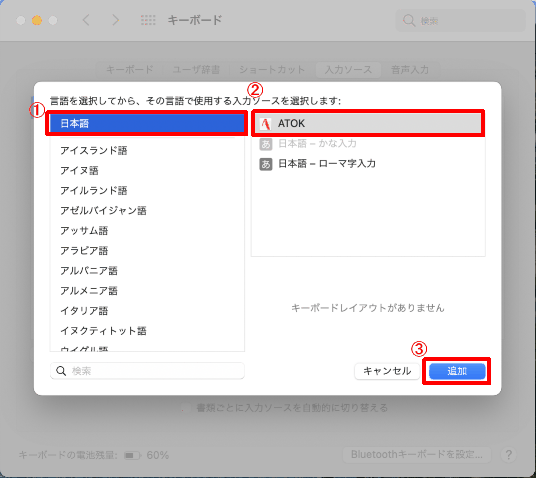Choose アイルランド語 from the language list

pos(147,190)
